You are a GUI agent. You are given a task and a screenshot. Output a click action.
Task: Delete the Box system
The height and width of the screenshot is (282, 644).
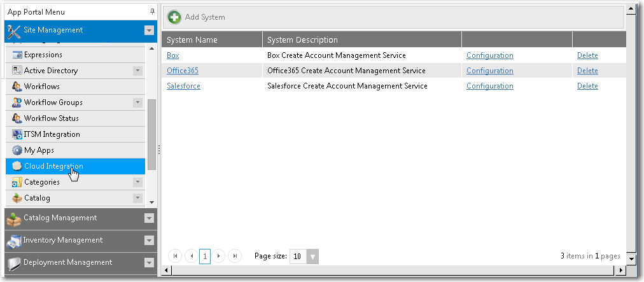(x=587, y=55)
